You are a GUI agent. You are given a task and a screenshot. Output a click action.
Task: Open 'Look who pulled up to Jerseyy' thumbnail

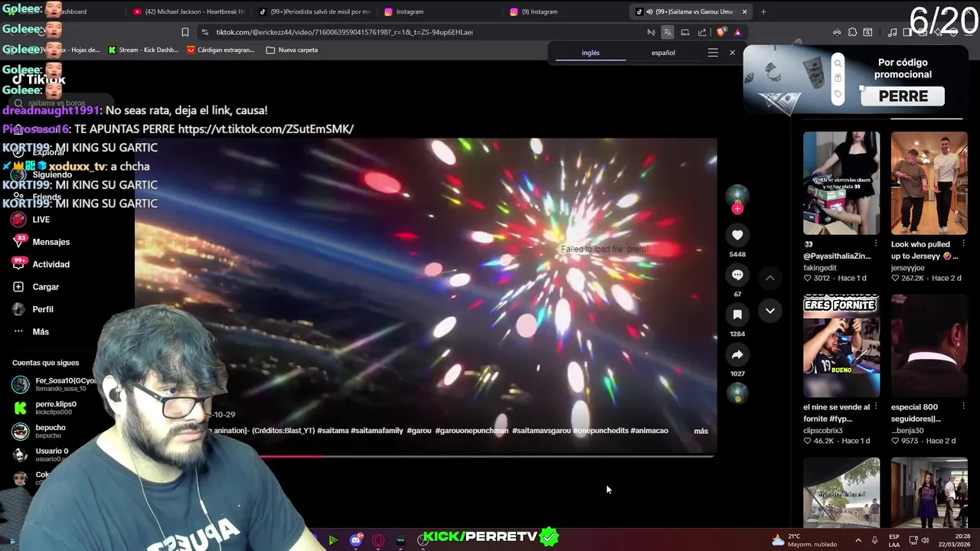(x=929, y=183)
